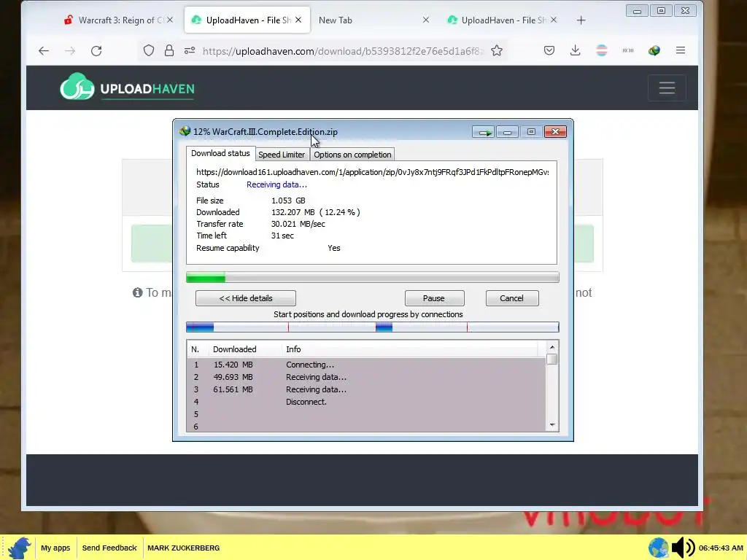Click the IDM extension icon in toolbar

(x=654, y=50)
